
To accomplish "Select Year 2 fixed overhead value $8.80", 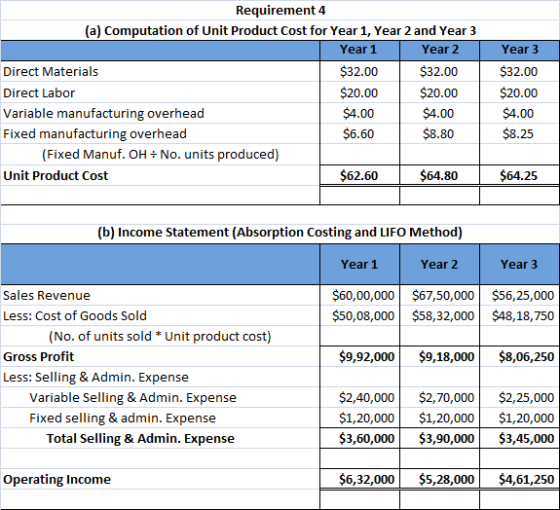I will click(x=438, y=134).
